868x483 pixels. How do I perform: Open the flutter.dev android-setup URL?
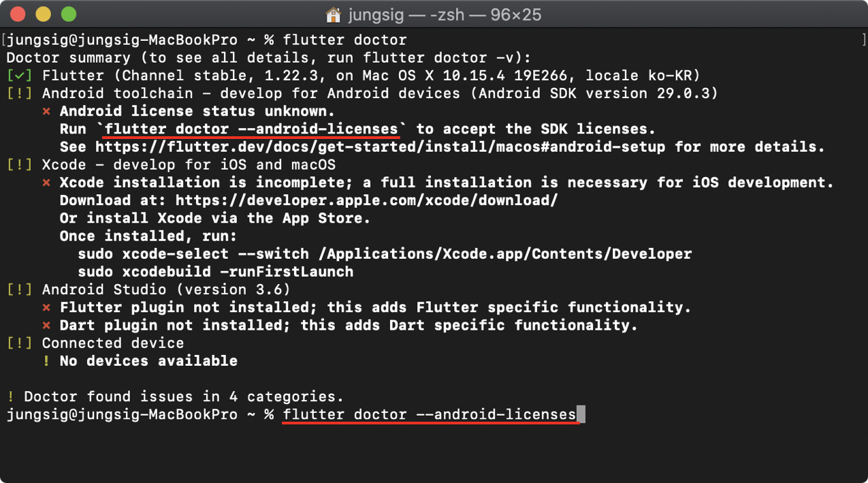click(x=381, y=147)
